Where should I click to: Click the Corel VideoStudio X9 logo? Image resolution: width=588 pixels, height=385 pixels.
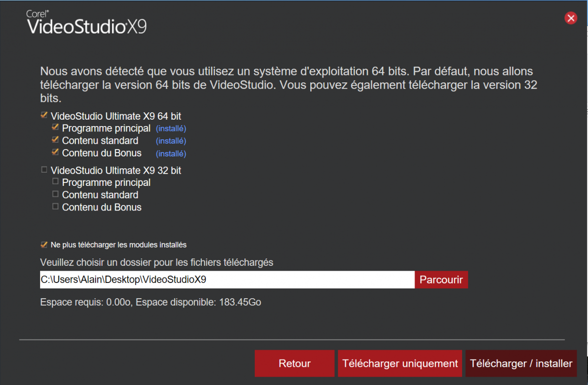(x=86, y=23)
